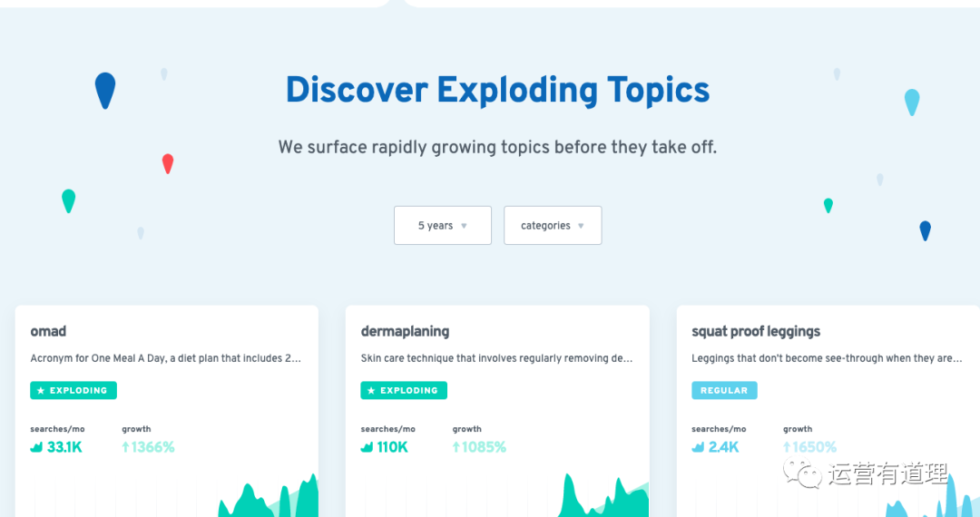
Task: Open the 5 years timeframe dropdown
Action: point(443,226)
